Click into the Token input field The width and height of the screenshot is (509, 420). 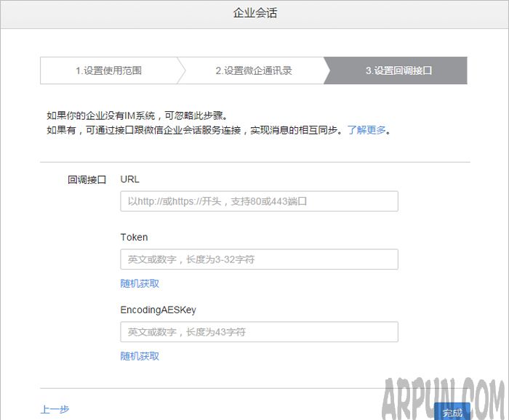(x=259, y=259)
